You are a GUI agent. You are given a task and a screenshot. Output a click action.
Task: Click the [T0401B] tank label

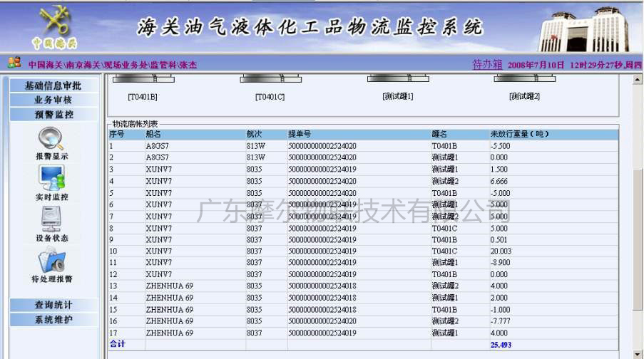click(143, 97)
